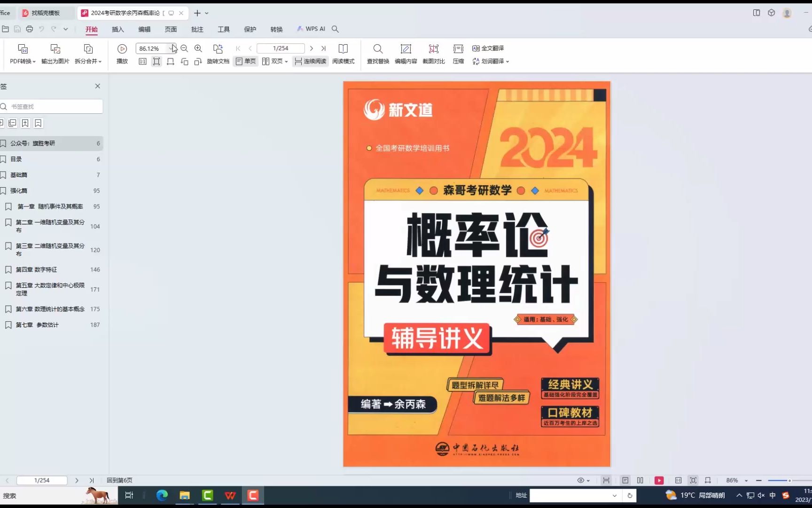Open Microsoft Edge from taskbar
This screenshot has width=812, height=508.
[x=162, y=495]
